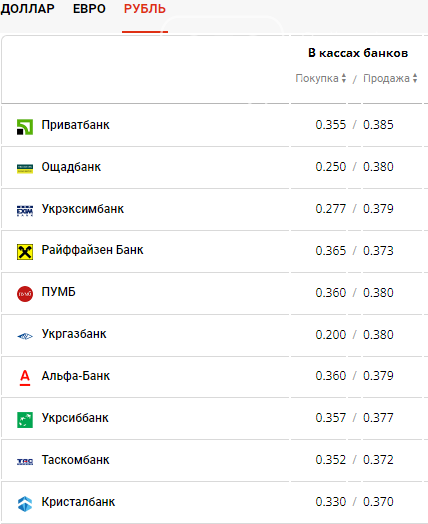Open the Райффайзен Банк link
This screenshot has width=428, height=524.
coord(92,250)
